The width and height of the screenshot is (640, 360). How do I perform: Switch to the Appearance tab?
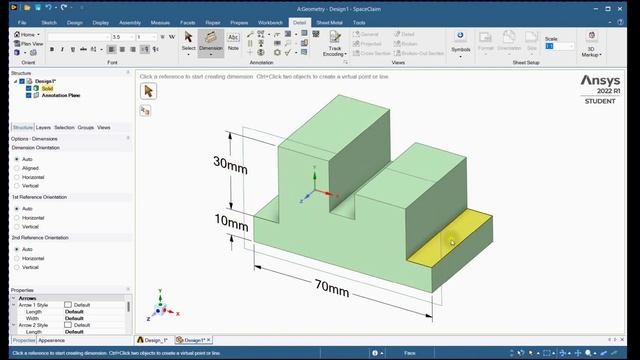coord(51,340)
